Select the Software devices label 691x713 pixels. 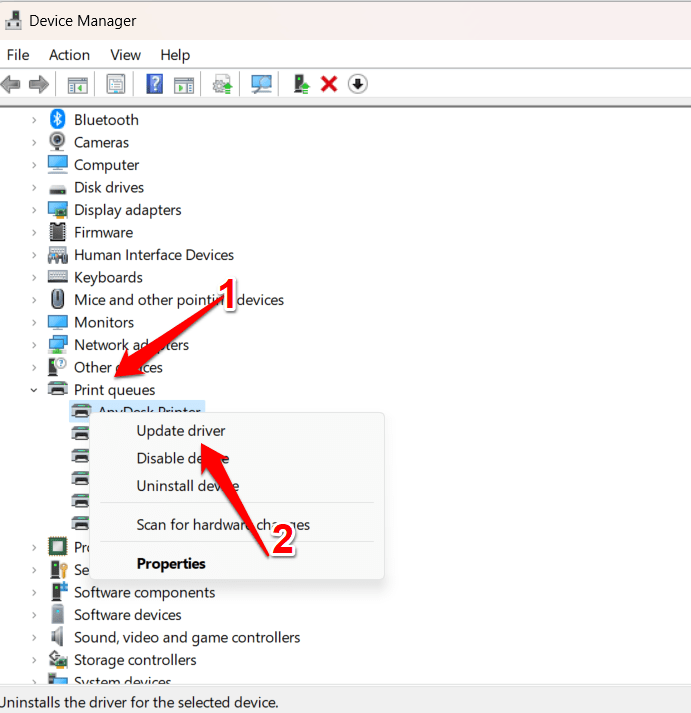tap(128, 615)
